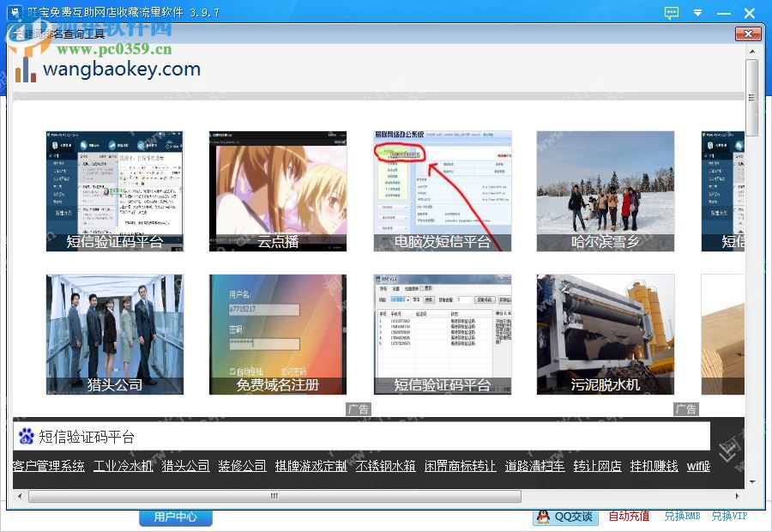Close the keyword ranking tool dialog
This screenshot has width=772, height=532.
click(748, 33)
